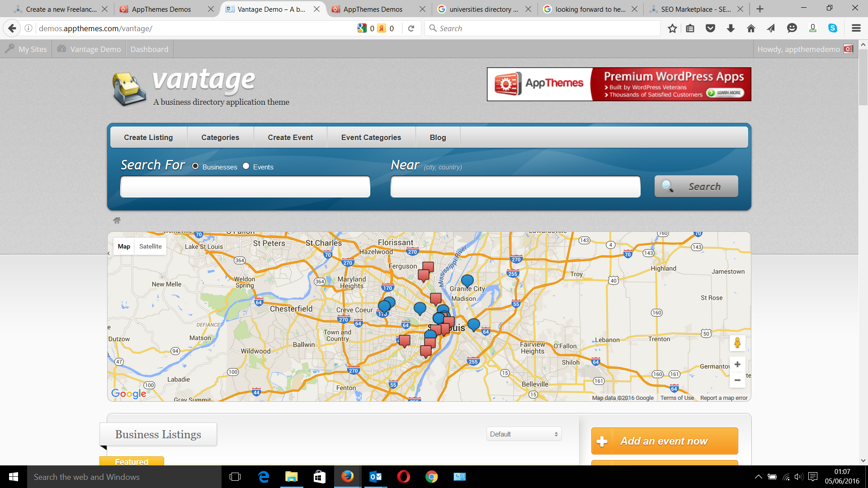Open Firefox hamburger menu icon
This screenshot has height=488, width=868.
click(x=856, y=28)
